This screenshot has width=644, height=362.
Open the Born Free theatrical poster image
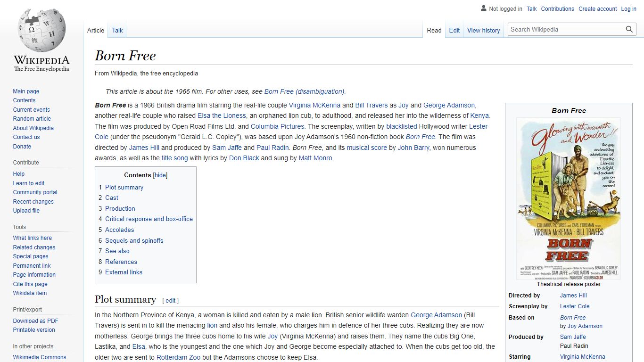click(x=569, y=198)
